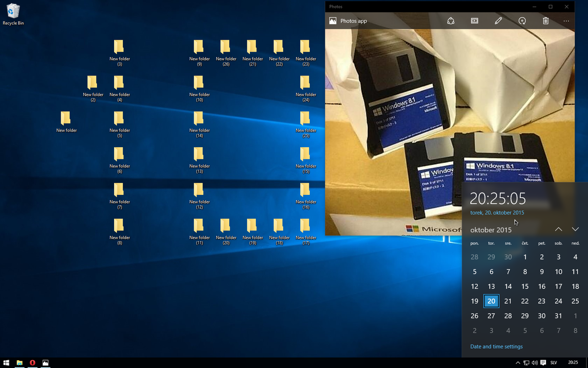Delete the photo with the trash icon
This screenshot has height=368, width=588.
pyautogui.click(x=545, y=21)
